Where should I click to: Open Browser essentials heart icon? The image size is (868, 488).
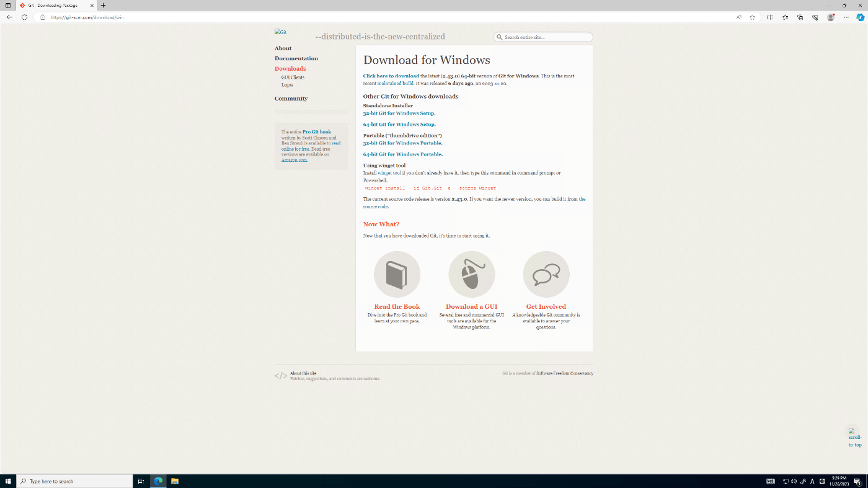pyautogui.click(x=815, y=17)
